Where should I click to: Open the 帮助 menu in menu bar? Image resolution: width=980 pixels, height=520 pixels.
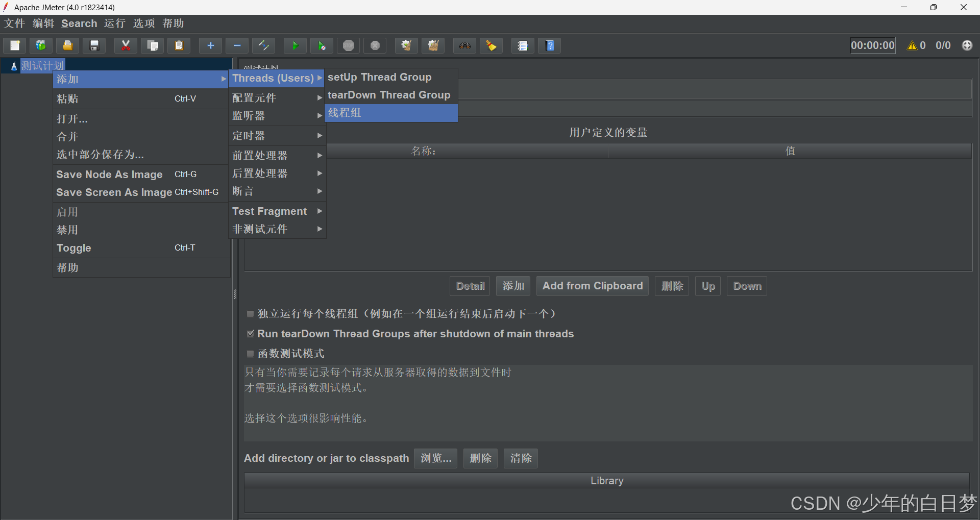click(x=174, y=23)
